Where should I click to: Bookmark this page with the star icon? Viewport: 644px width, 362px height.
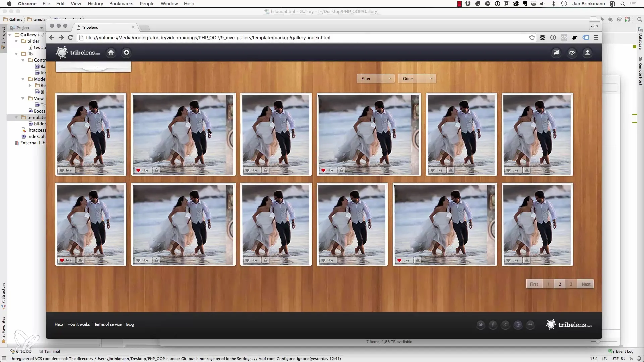532,38
